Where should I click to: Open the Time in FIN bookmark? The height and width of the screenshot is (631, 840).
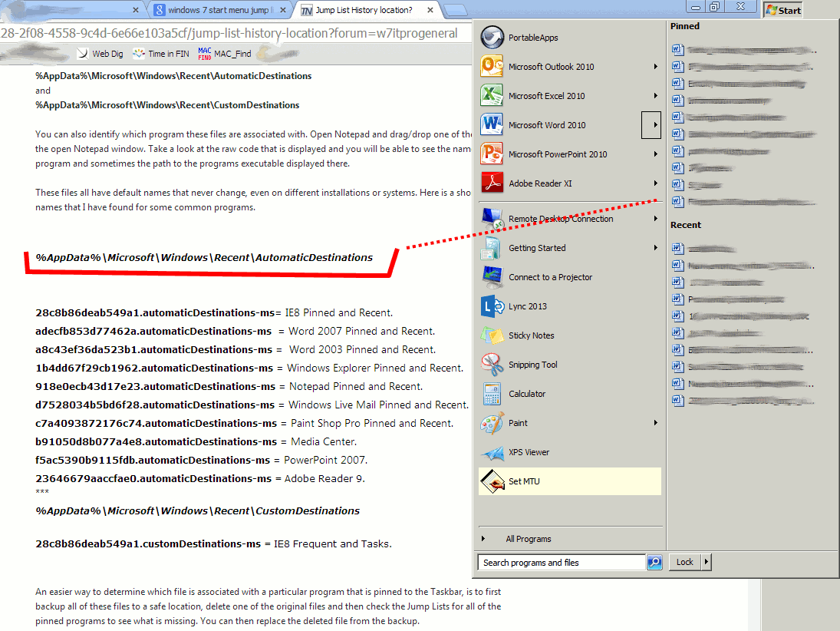click(161, 54)
